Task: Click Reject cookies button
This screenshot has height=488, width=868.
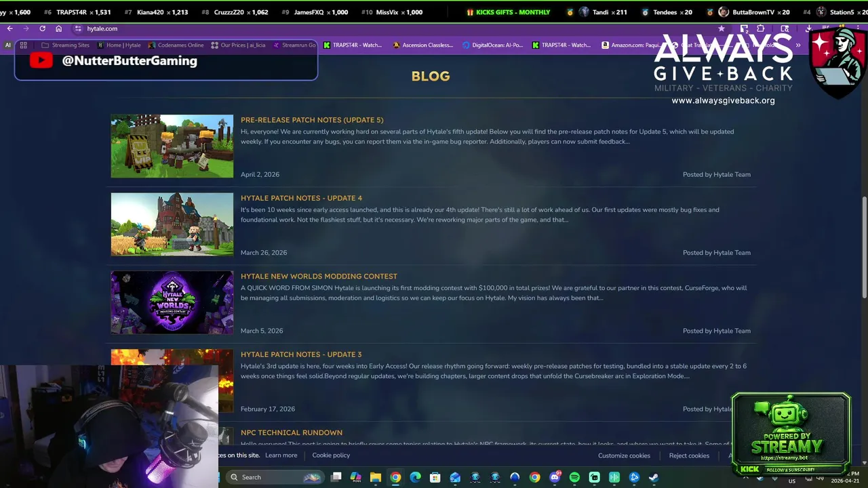Action: (x=689, y=455)
